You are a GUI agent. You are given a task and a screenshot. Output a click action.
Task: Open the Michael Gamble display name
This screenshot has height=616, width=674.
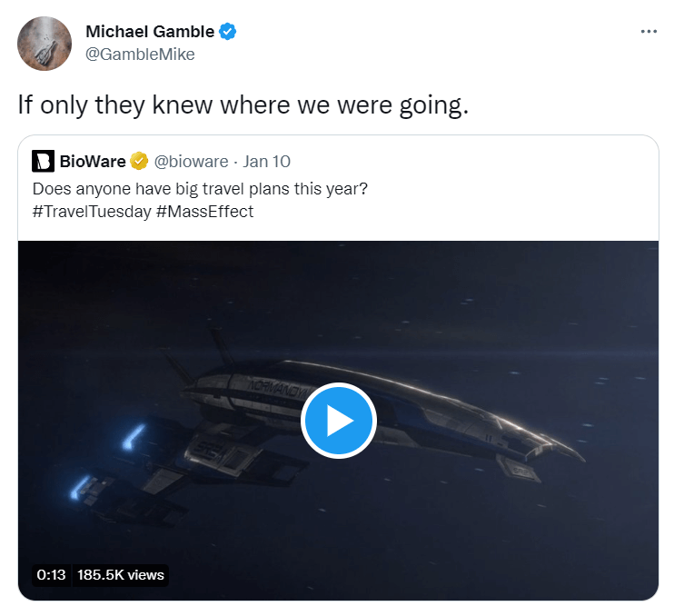(x=150, y=32)
